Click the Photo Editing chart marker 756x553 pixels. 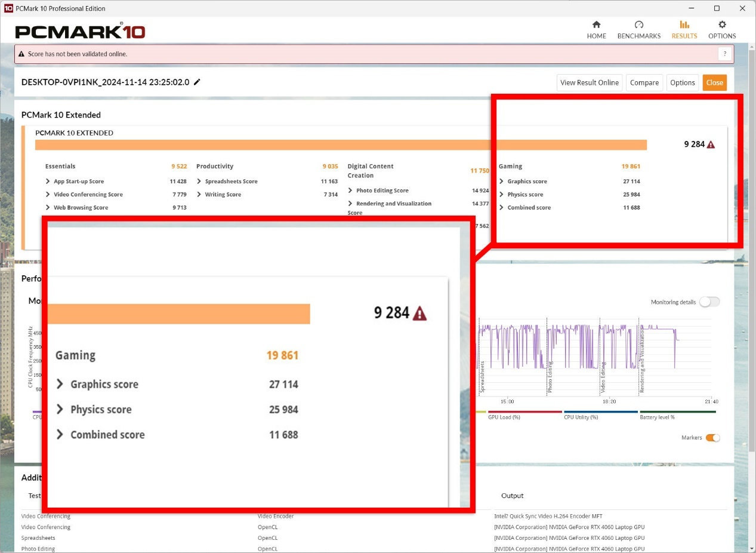[x=550, y=377]
